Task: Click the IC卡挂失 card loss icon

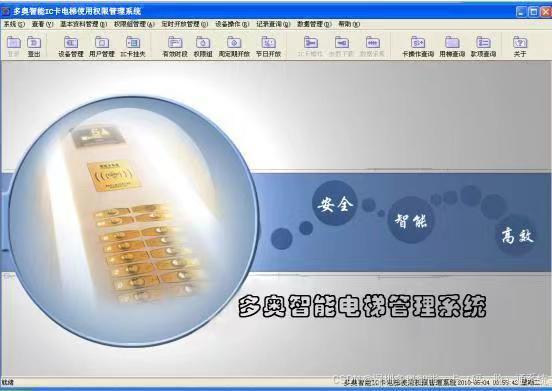Action: 133,46
